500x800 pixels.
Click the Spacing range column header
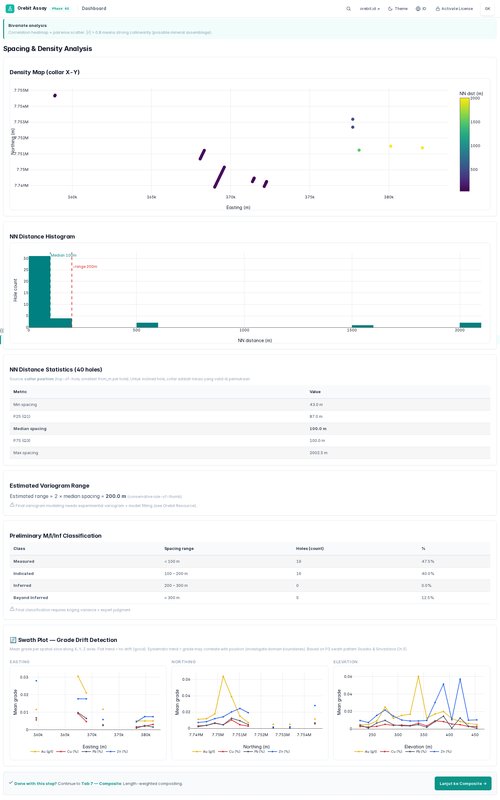[x=179, y=548]
